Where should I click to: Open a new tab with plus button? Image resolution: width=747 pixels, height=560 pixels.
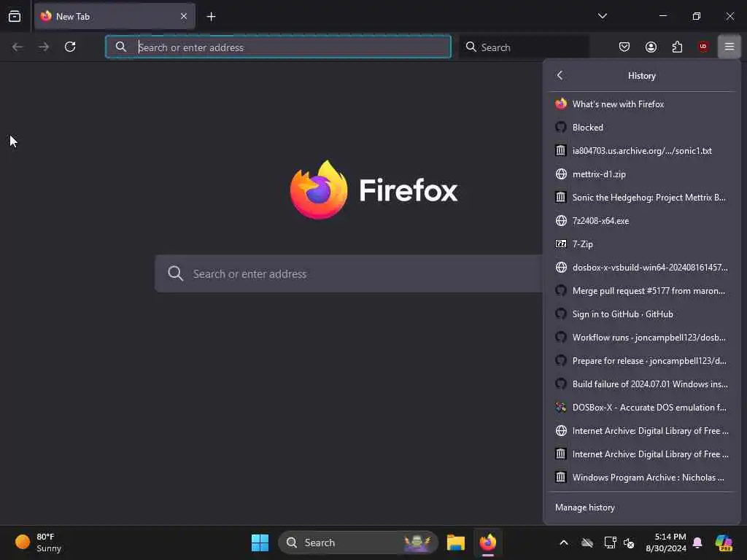[x=211, y=16]
